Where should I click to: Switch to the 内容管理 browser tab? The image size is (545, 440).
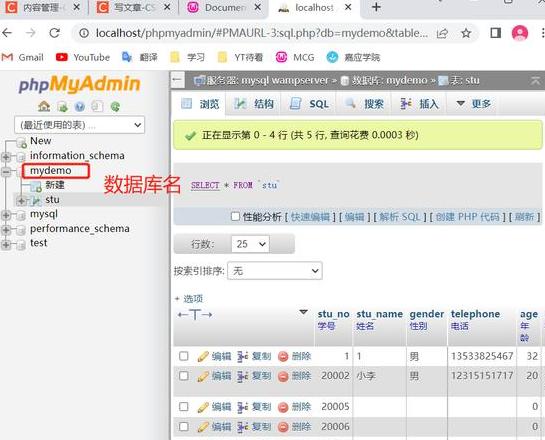pos(43,7)
